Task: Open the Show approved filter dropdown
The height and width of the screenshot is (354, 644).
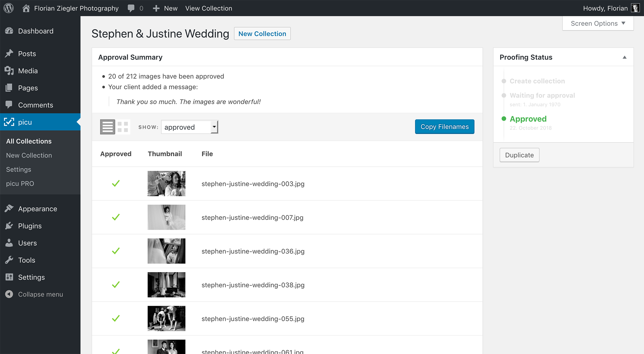Action: point(189,127)
